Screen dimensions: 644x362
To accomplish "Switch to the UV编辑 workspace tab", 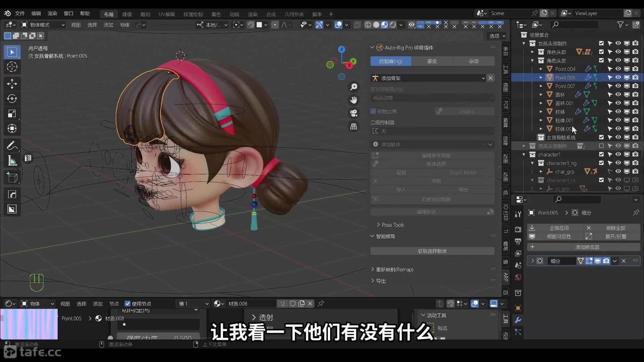I will pos(167,14).
